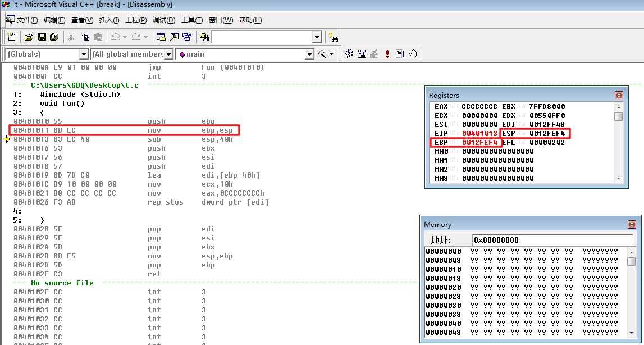Click the Copy icon
644x345 pixels.
85,38
